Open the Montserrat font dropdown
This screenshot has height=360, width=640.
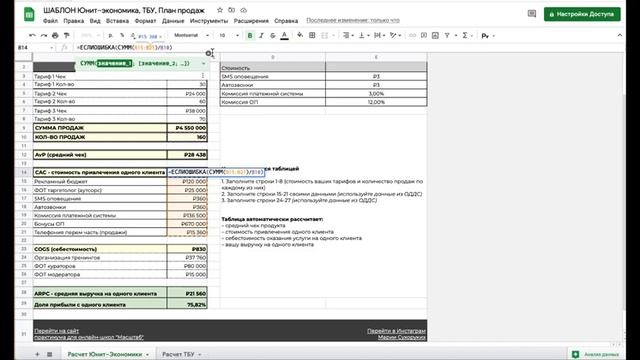coord(191,36)
